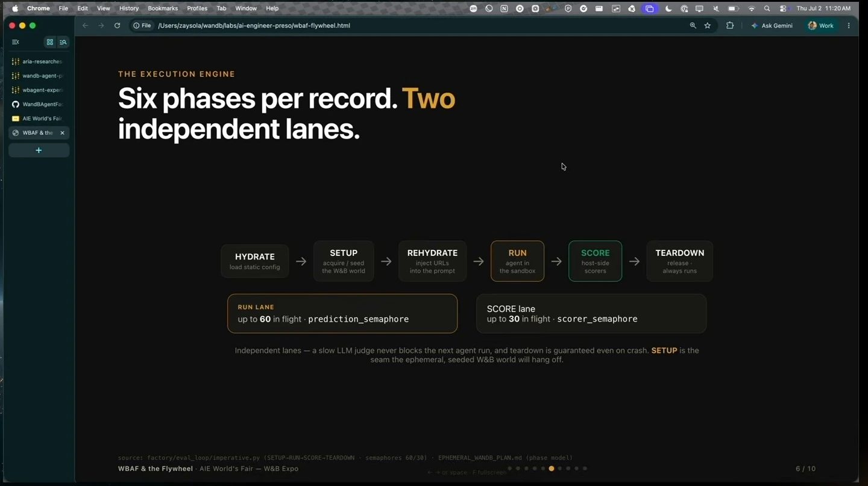868x486 pixels.
Task: Collapse the vertical tabs sidebar
Action: tap(16, 42)
